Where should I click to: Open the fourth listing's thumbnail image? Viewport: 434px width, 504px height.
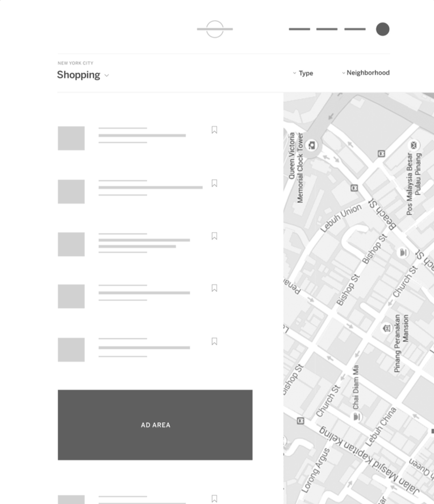pos(71,296)
